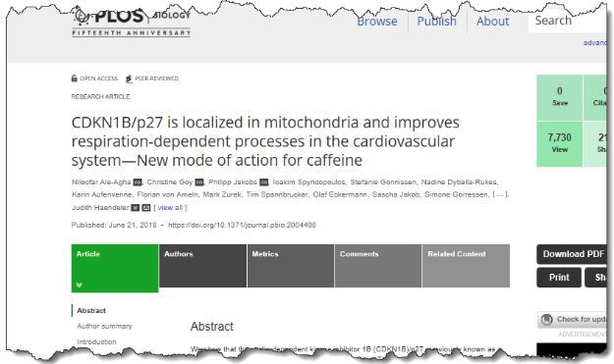Click the envelope icon after Judith Haendeler

tap(146, 208)
